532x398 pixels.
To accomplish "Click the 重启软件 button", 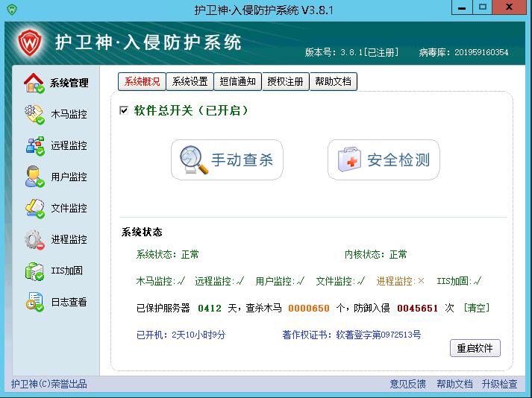I will tap(475, 348).
